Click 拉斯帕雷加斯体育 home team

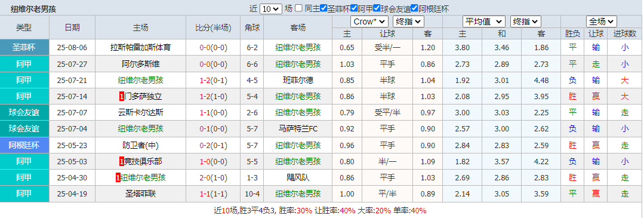point(140,47)
